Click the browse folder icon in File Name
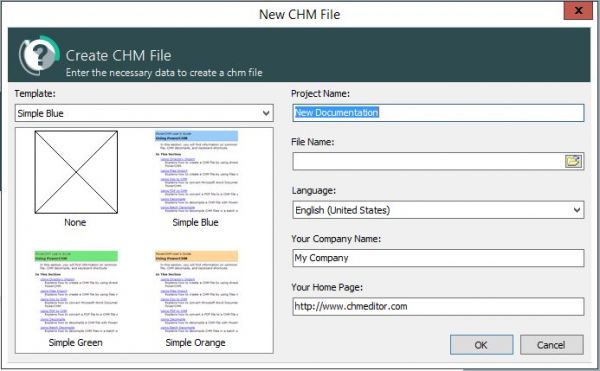 tap(573, 161)
